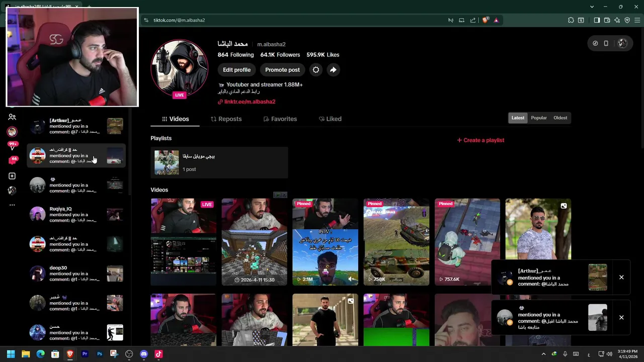Open the Windows Start menu
This screenshot has width=644, height=362.
[x=11, y=354]
